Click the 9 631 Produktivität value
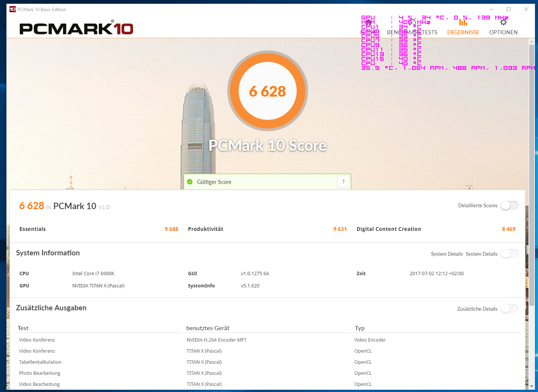This screenshot has width=538, height=392. pos(340,229)
